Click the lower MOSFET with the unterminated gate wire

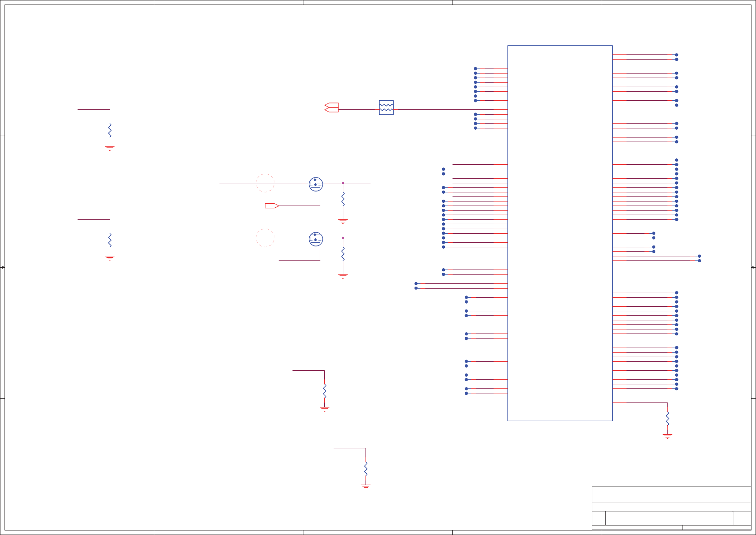pyautogui.click(x=316, y=239)
